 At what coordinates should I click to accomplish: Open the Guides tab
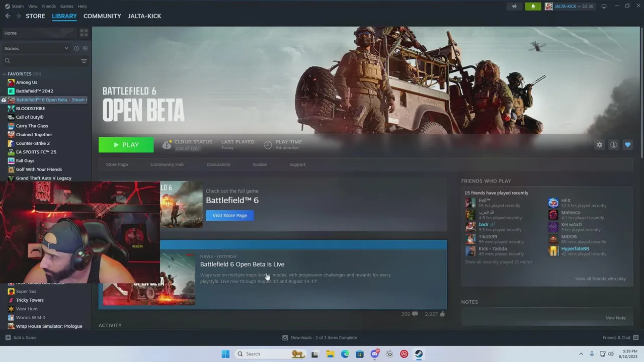click(260, 164)
